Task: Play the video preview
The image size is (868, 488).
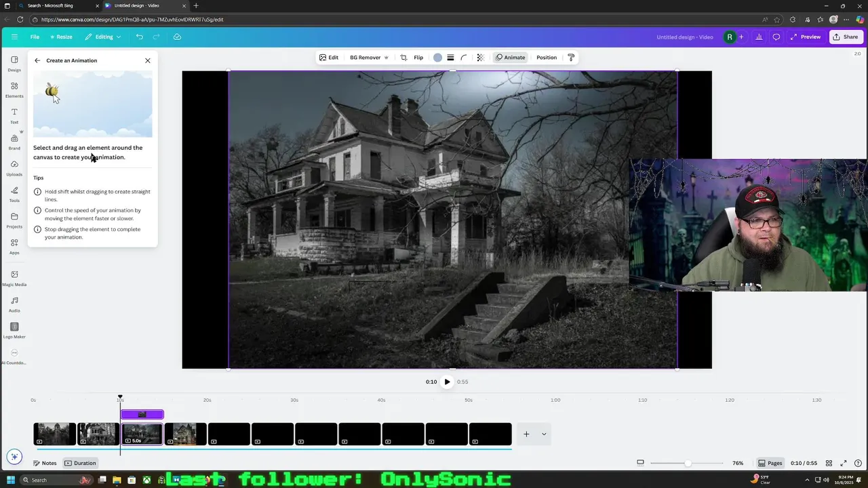Action: [447, 382]
